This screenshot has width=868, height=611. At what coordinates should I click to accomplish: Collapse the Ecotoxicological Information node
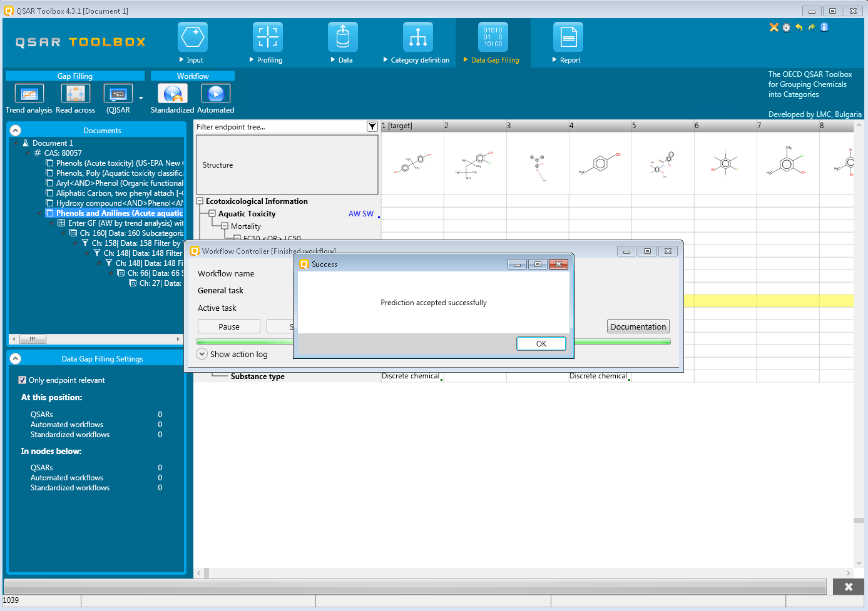(x=200, y=201)
